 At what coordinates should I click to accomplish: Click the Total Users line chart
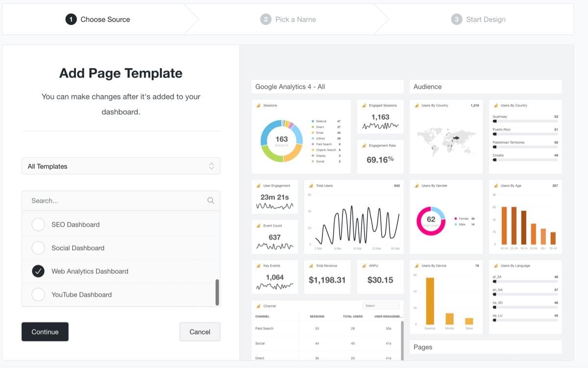click(357, 224)
